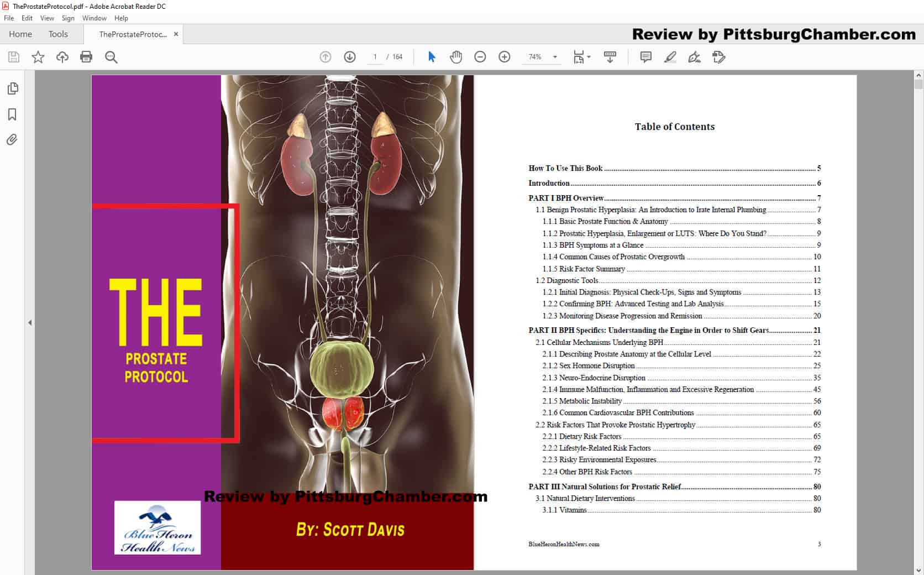Image resolution: width=924 pixels, height=575 pixels.
Task: Click the cloud upload icon
Action: pos(62,57)
